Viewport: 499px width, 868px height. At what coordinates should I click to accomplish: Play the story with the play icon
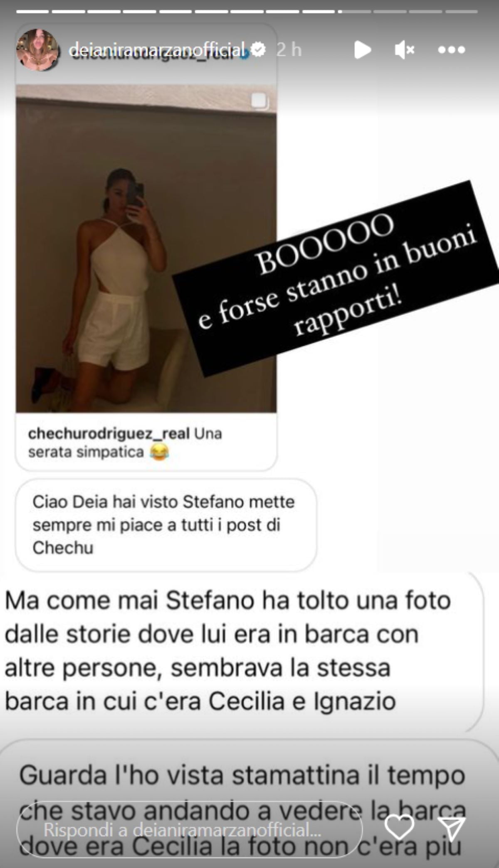(362, 50)
